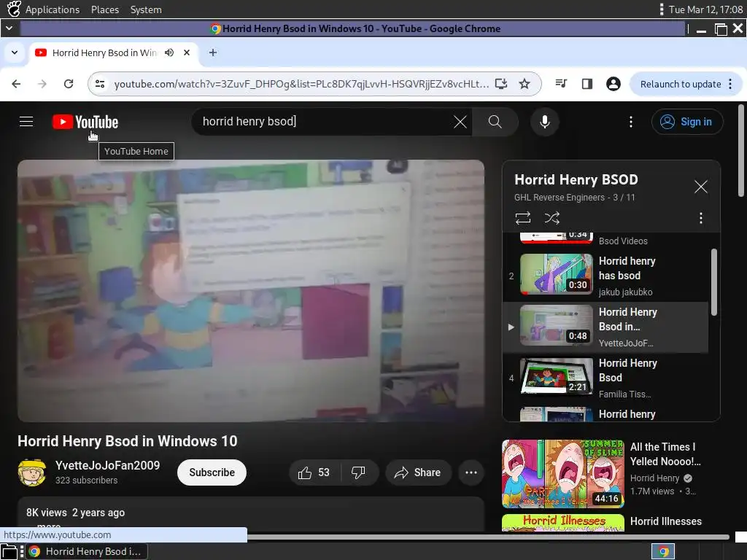
Task: Toggle playlist loop
Action: (522, 218)
